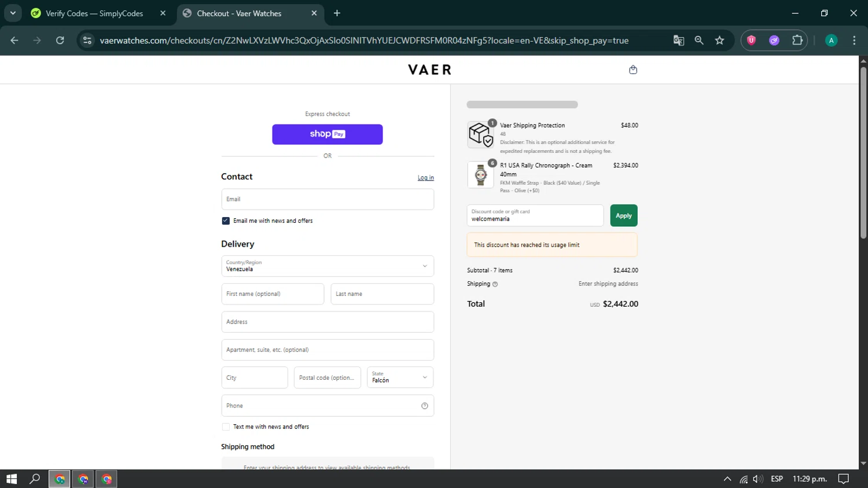The width and height of the screenshot is (868, 488).
Task: Click the page vertical scrollbar
Action: (863, 153)
